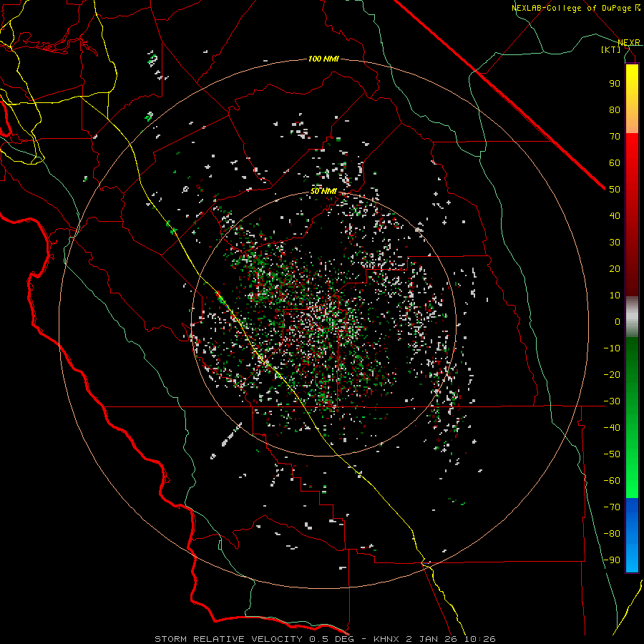
Task: Click the -30 value on the velocity scale
Action: click(612, 401)
